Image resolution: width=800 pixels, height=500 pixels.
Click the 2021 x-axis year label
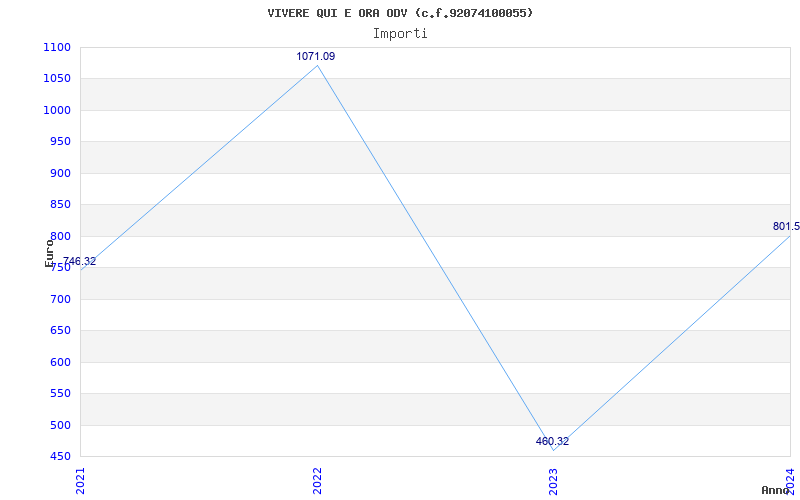pyautogui.click(x=81, y=481)
